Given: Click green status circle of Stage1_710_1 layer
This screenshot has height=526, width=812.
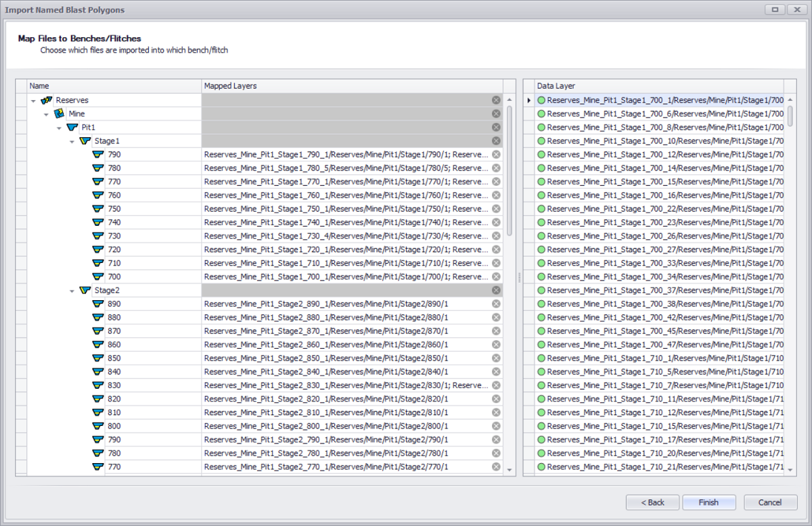Looking at the screenshot, I should pyautogui.click(x=541, y=358).
